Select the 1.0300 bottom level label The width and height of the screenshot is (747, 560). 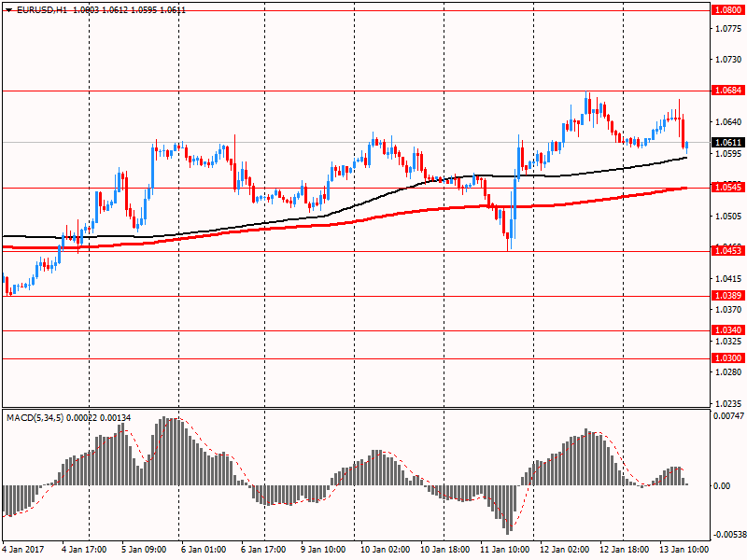click(726, 358)
